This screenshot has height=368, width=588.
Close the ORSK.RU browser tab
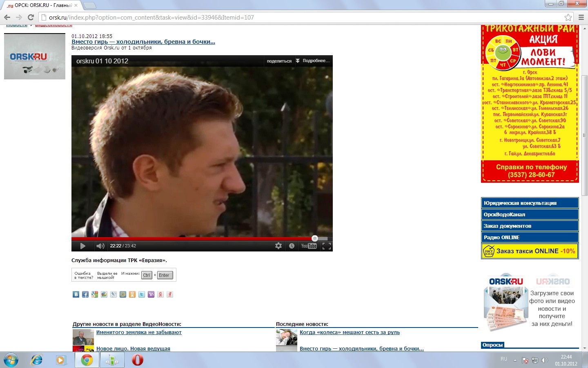pyautogui.click(x=76, y=5)
